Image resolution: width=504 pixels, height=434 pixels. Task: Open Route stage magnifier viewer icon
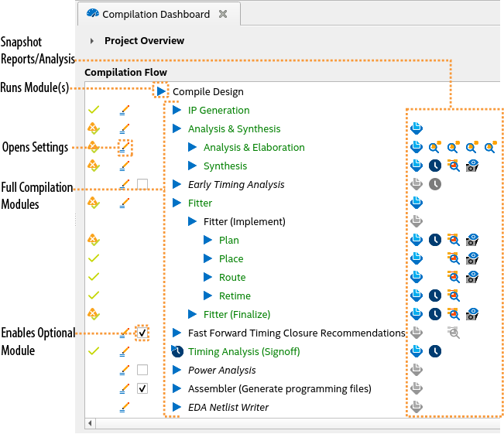tap(454, 277)
